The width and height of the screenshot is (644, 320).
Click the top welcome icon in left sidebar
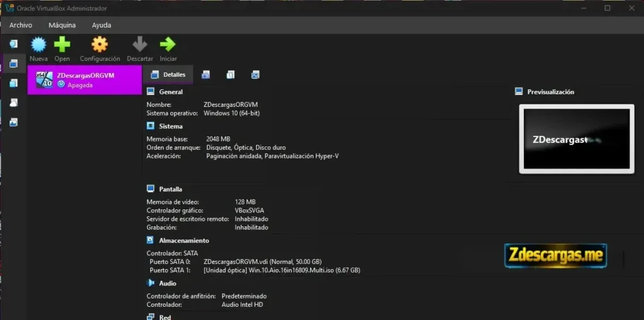point(14,43)
